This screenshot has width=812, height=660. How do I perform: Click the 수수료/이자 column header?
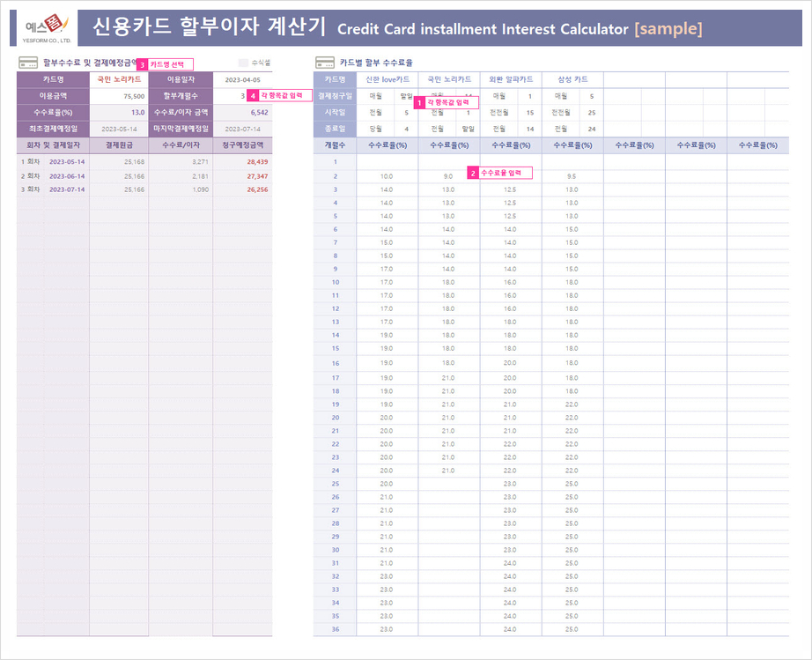pos(181,145)
